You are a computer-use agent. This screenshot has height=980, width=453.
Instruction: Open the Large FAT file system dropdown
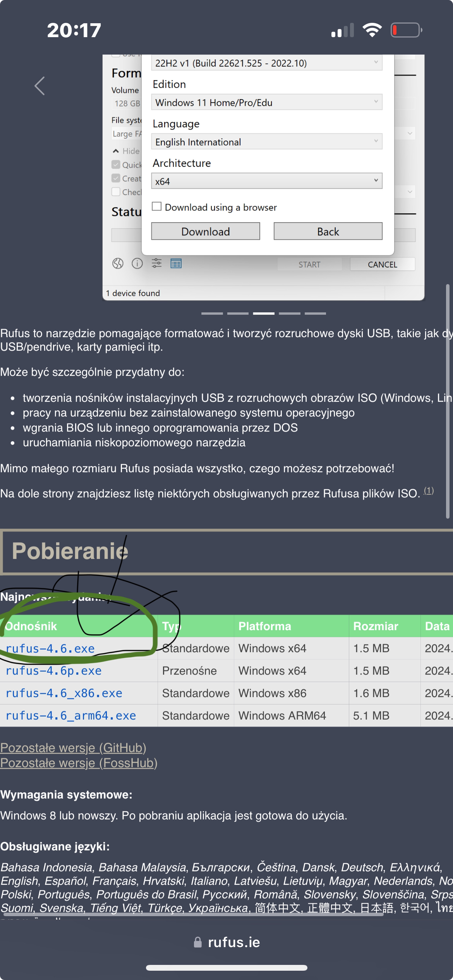coord(127,134)
